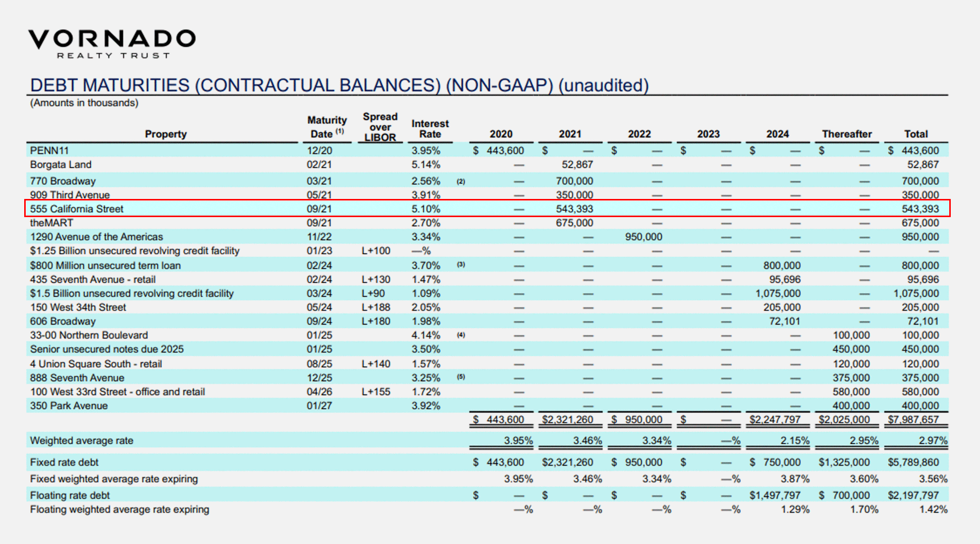Select the L+188 spread for 150 West 34th

click(376, 307)
